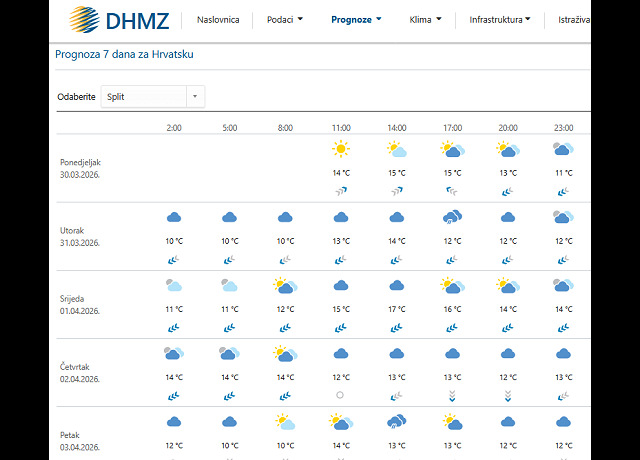Click Monday 11:00 sunny weather icon
This screenshot has width=640, height=460.
coord(341,150)
